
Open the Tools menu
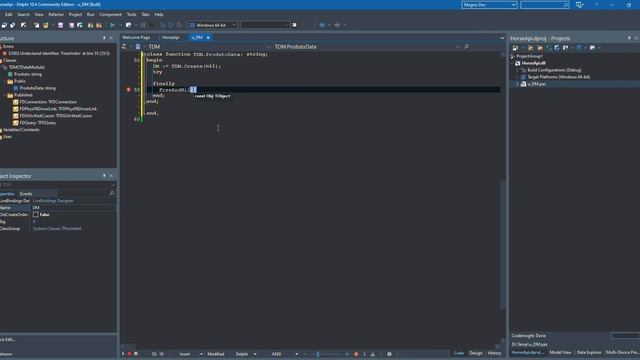(131, 14)
